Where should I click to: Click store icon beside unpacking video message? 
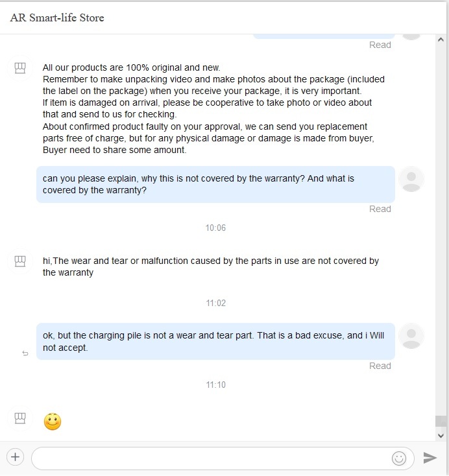pos(20,68)
